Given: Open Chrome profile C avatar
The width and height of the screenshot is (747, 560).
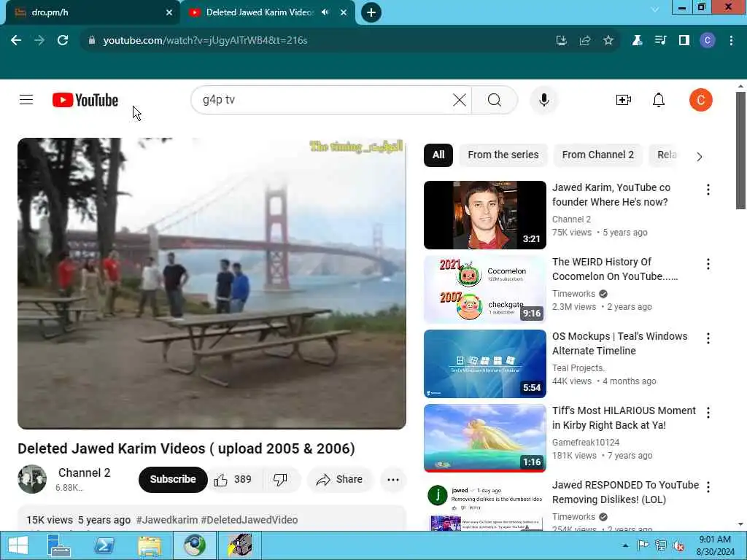Looking at the screenshot, I should pos(708,41).
